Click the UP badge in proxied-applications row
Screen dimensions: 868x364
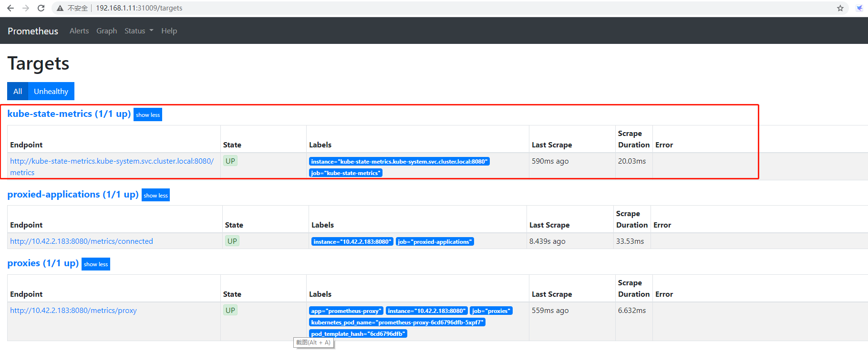[x=232, y=241]
